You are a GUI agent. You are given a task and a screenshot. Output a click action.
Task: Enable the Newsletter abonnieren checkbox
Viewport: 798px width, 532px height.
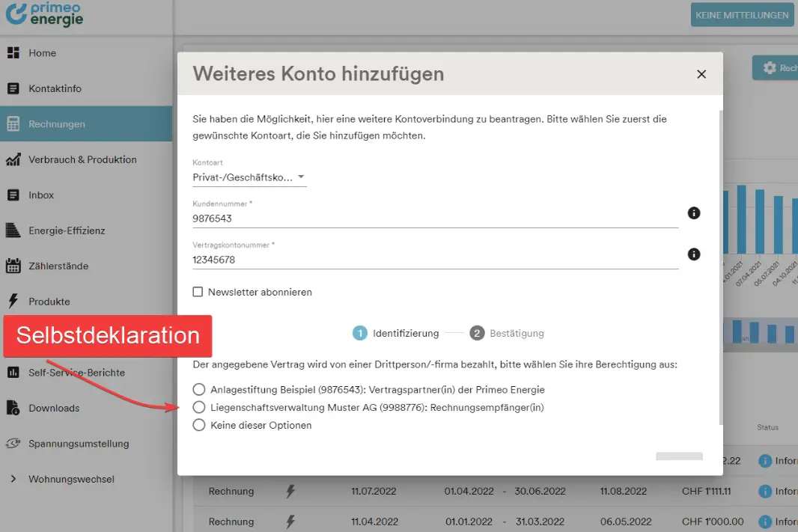pos(198,292)
